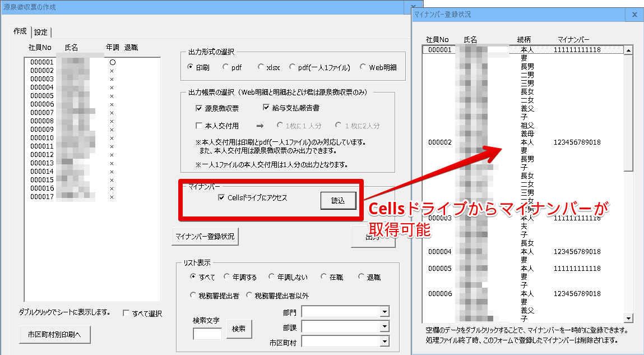Select employee 000001 in the list
This screenshot has height=355, width=644.
[92, 62]
